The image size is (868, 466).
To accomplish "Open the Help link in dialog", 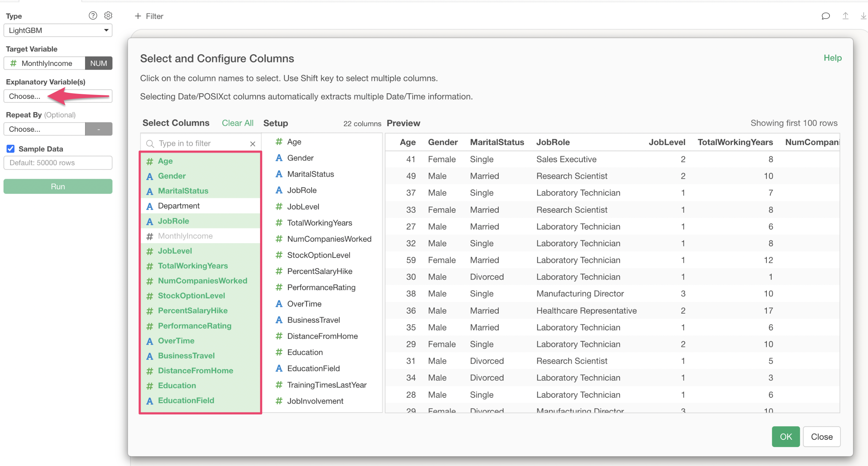I will coord(832,58).
